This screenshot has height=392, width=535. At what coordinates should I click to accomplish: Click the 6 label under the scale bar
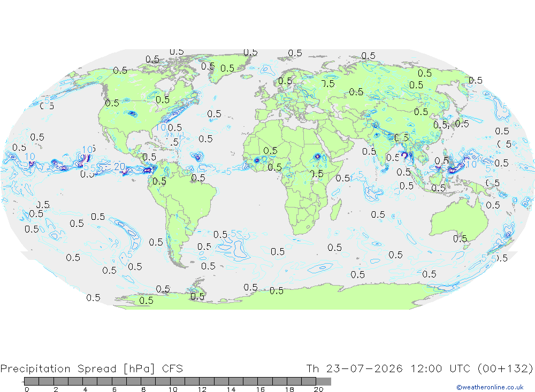click(x=114, y=390)
